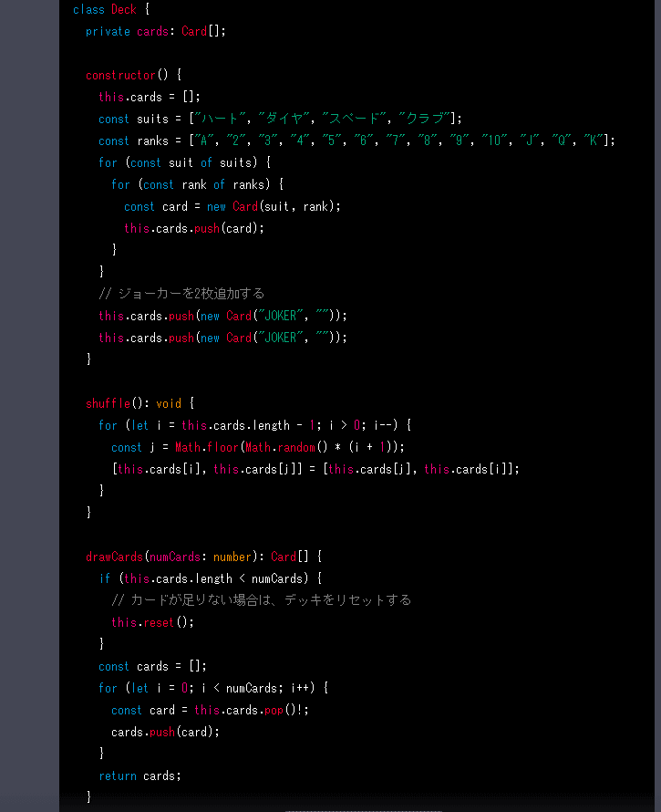Click the "const card = this.cards.pop()!;" line
The height and width of the screenshot is (812, 661).
click(x=211, y=710)
